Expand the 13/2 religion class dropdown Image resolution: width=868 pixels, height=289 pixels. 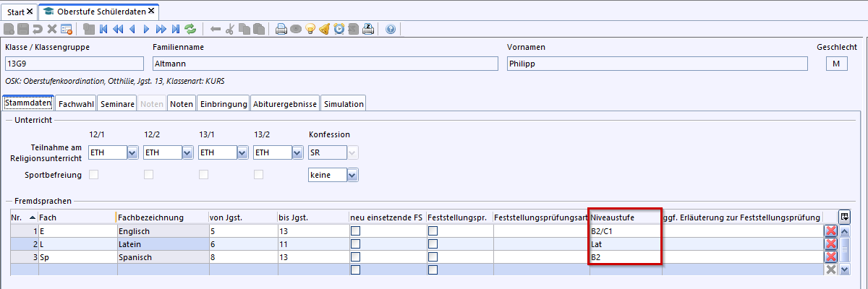[x=297, y=152]
